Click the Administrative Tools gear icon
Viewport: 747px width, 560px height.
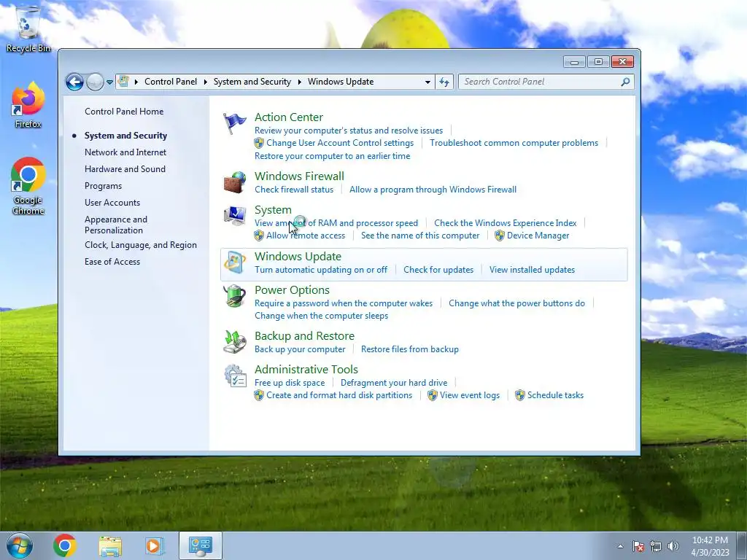point(235,376)
